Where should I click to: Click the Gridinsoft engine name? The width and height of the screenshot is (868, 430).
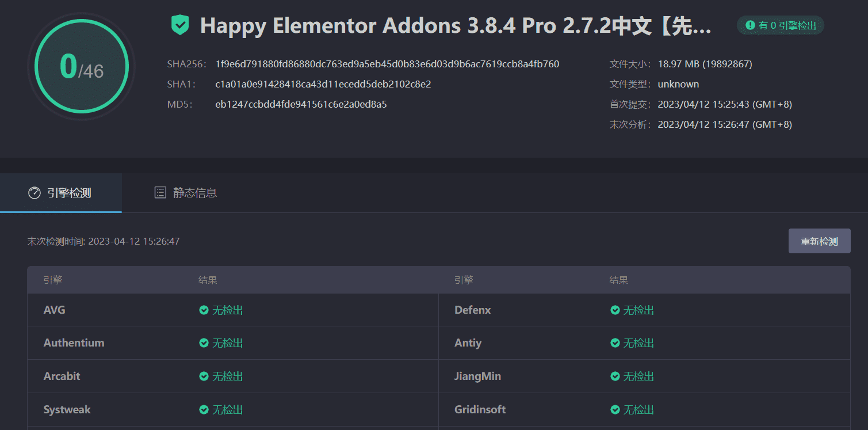pos(480,410)
